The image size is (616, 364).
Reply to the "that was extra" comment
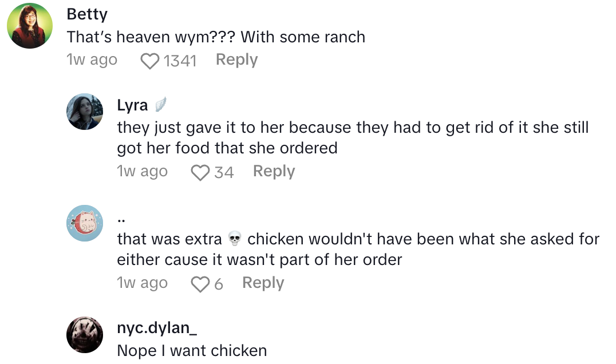[263, 283]
